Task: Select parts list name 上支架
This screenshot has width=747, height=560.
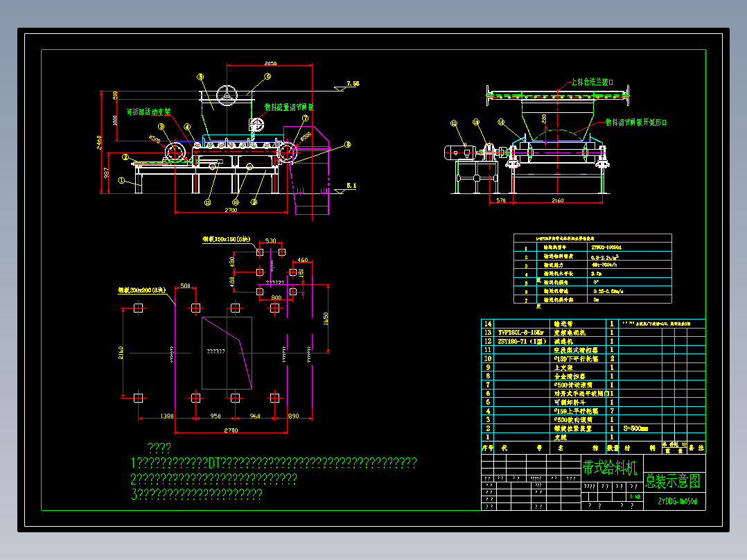Action: tap(563, 367)
